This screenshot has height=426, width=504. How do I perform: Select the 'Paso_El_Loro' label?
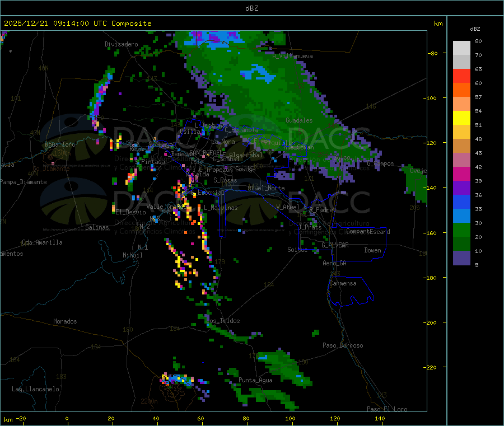[387, 409]
